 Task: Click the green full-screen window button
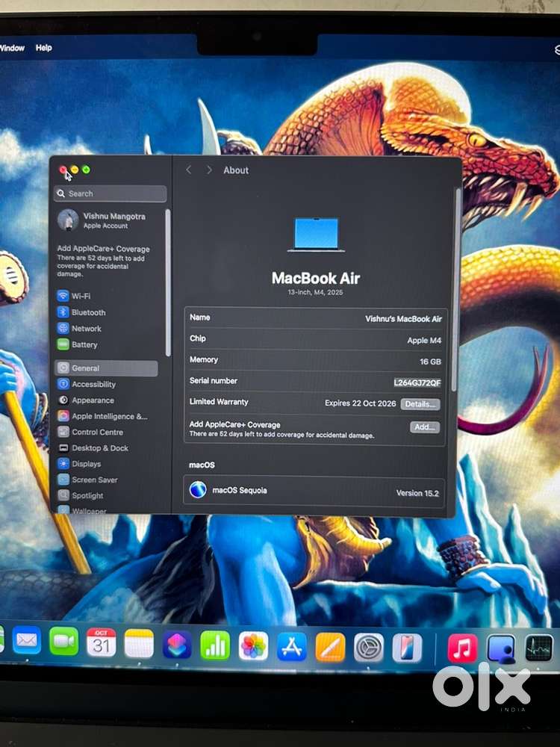pos(86,170)
